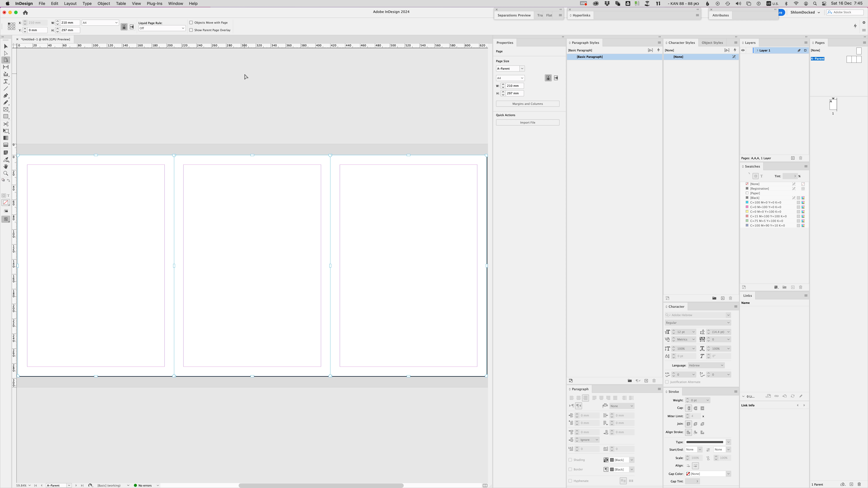Click the Zoom tool

tap(6, 173)
